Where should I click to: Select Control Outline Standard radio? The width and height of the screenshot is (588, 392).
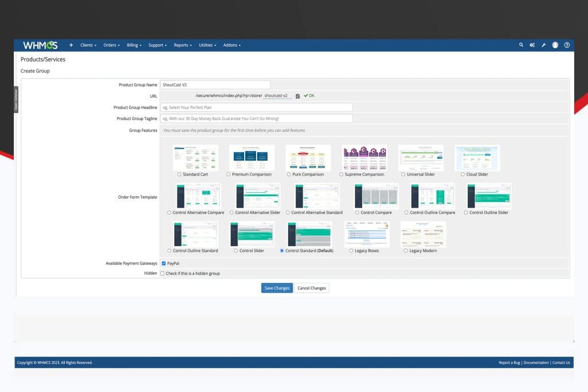click(x=169, y=251)
